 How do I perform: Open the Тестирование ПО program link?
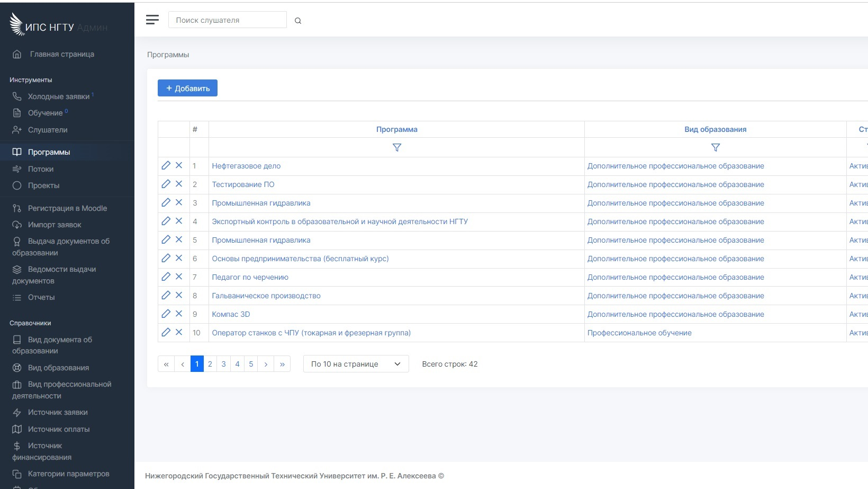tap(243, 184)
